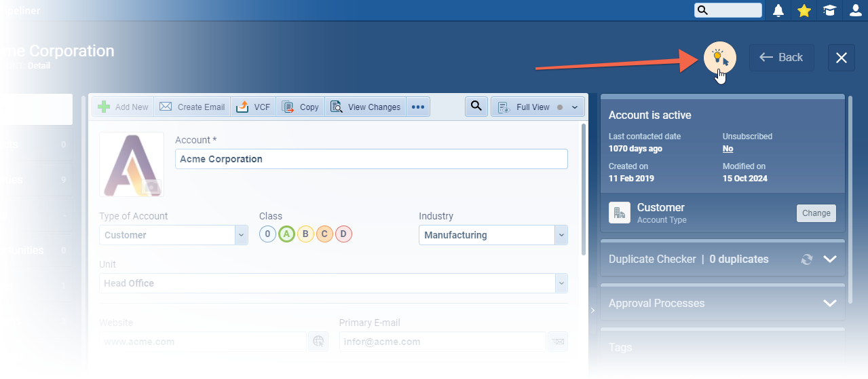
Task: Open the user profile icon
Action: 855,10
